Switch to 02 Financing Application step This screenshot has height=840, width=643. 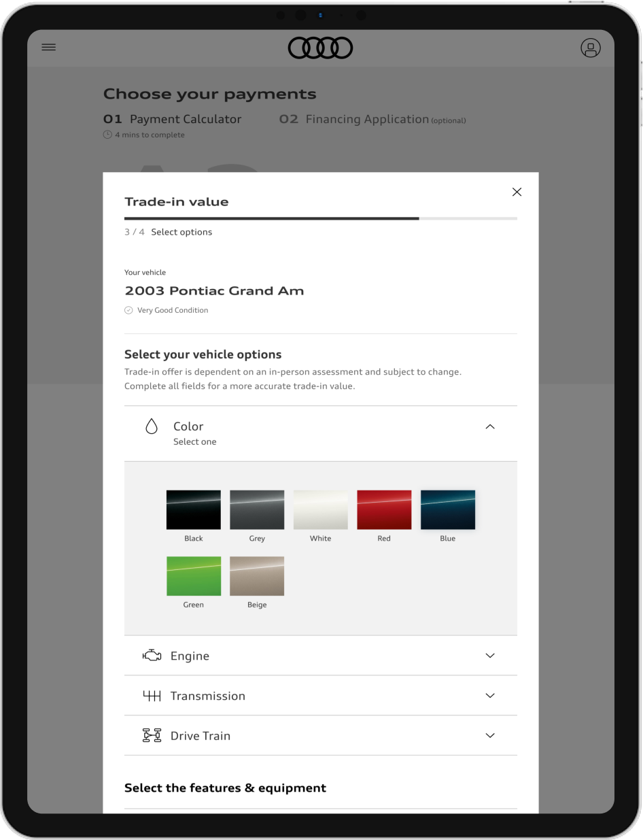[372, 119]
